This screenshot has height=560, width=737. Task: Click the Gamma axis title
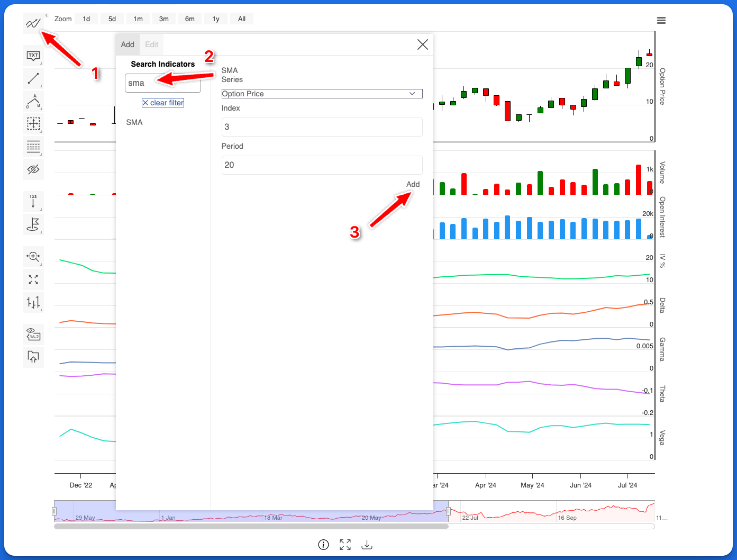click(662, 349)
